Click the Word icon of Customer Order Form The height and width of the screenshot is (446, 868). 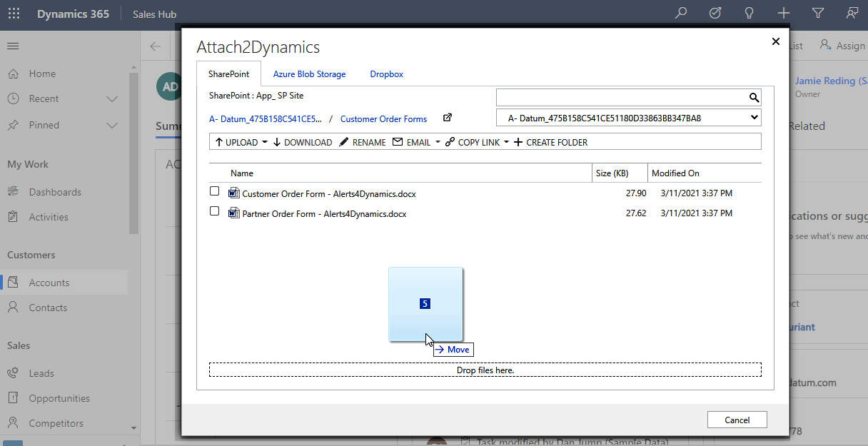(x=234, y=193)
